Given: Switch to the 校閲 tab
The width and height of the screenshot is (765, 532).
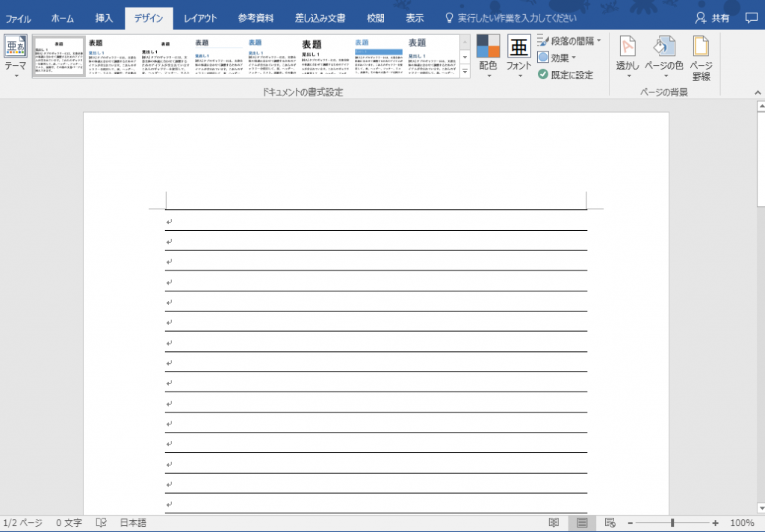Looking at the screenshot, I should tap(376, 19).
